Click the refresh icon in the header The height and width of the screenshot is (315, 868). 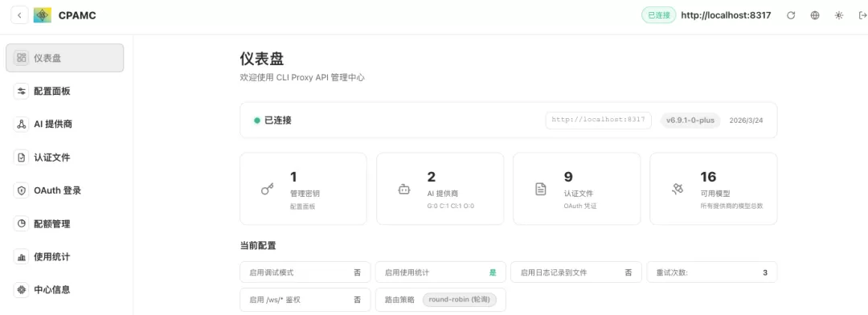pos(791,15)
